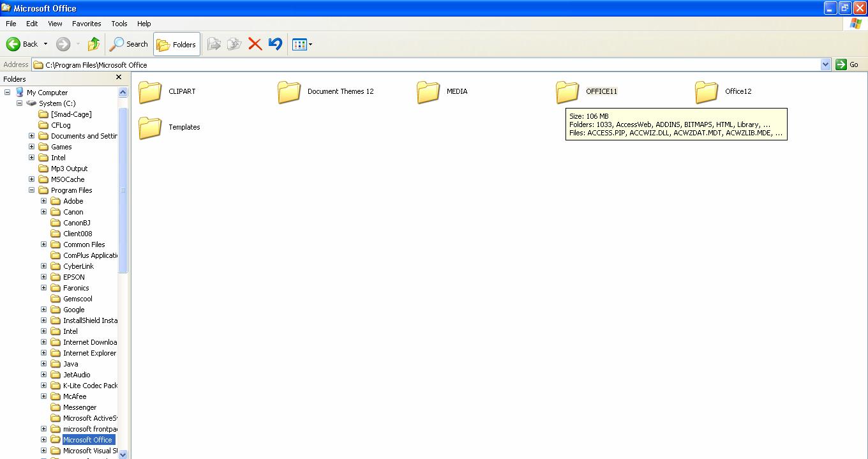Open the Search pane
The image size is (868, 459).
click(128, 44)
